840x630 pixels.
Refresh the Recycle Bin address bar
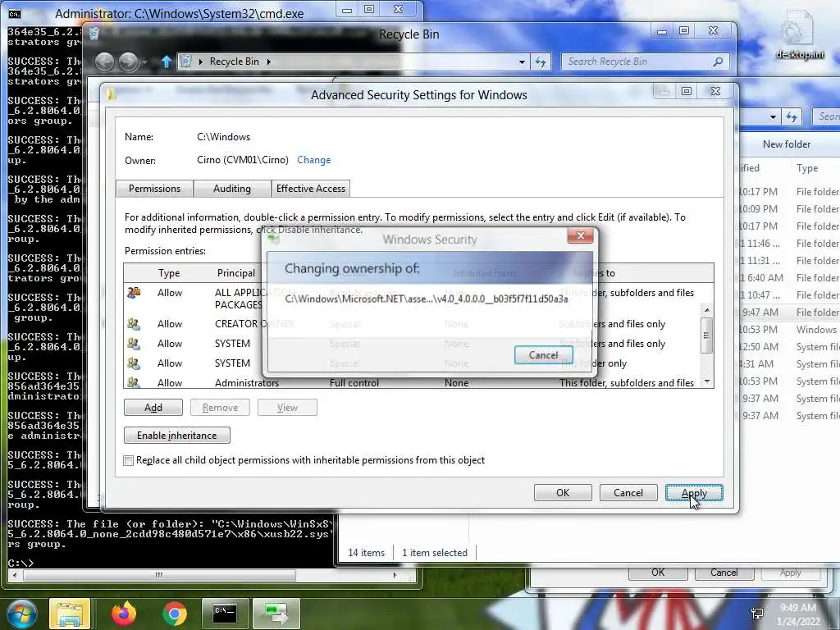(x=541, y=62)
